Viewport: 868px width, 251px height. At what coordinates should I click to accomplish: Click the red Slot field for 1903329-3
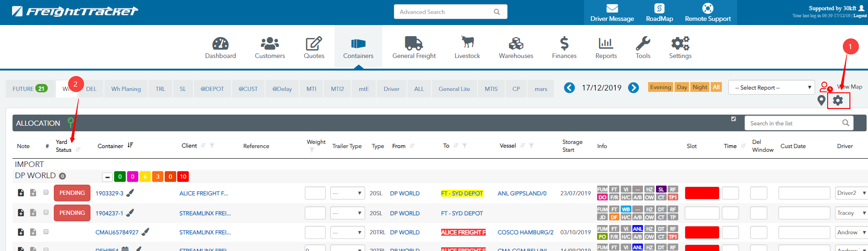click(x=702, y=193)
